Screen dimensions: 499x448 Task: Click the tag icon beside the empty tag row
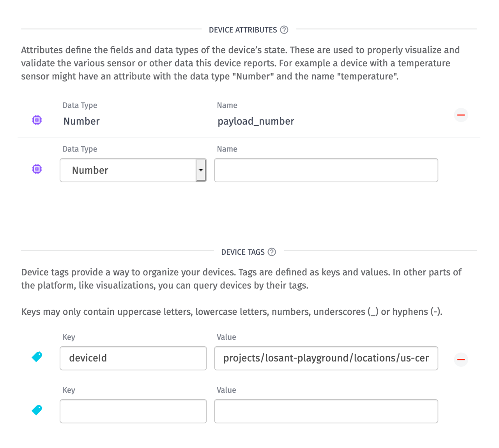pyautogui.click(x=37, y=409)
